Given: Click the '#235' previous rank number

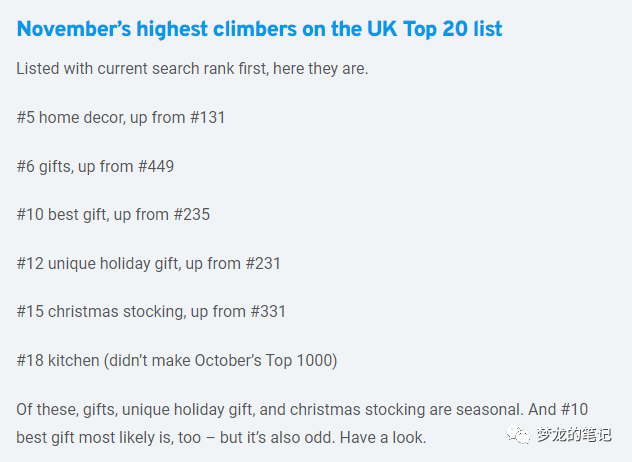Looking at the screenshot, I should 192,214.
